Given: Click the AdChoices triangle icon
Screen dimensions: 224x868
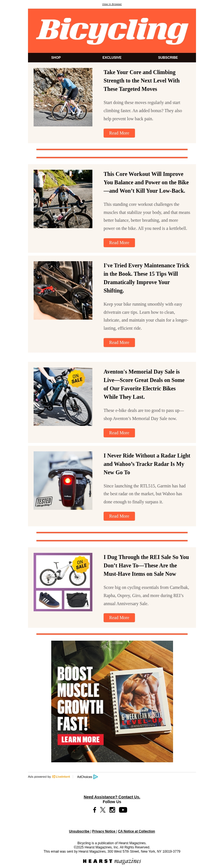Looking at the screenshot, I should 95,777.
